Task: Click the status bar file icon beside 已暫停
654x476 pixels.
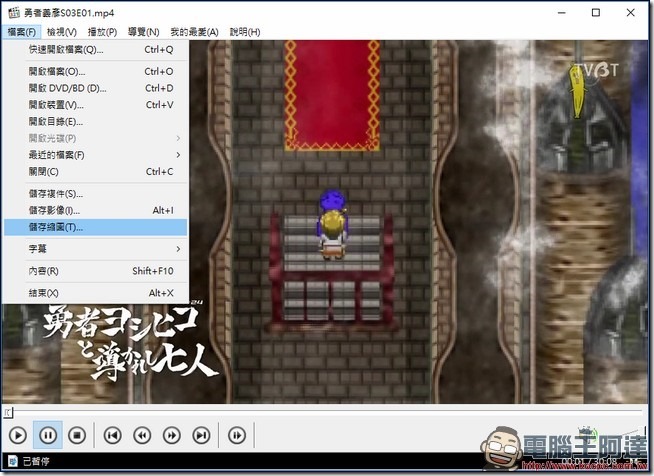Action: click(13, 461)
